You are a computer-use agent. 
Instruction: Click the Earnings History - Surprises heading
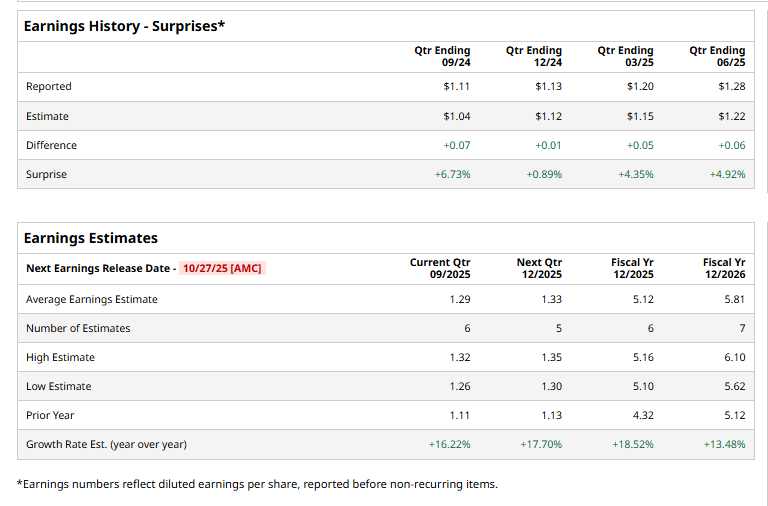click(124, 25)
